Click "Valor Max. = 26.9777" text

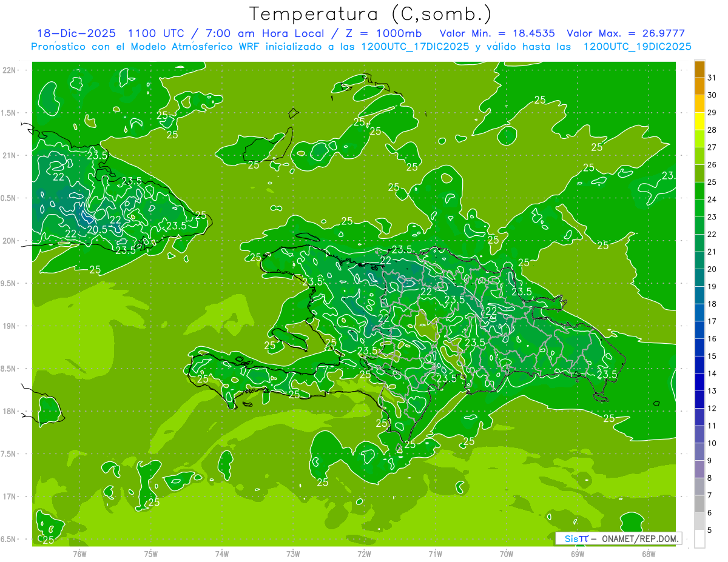click(x=625, y=33)
